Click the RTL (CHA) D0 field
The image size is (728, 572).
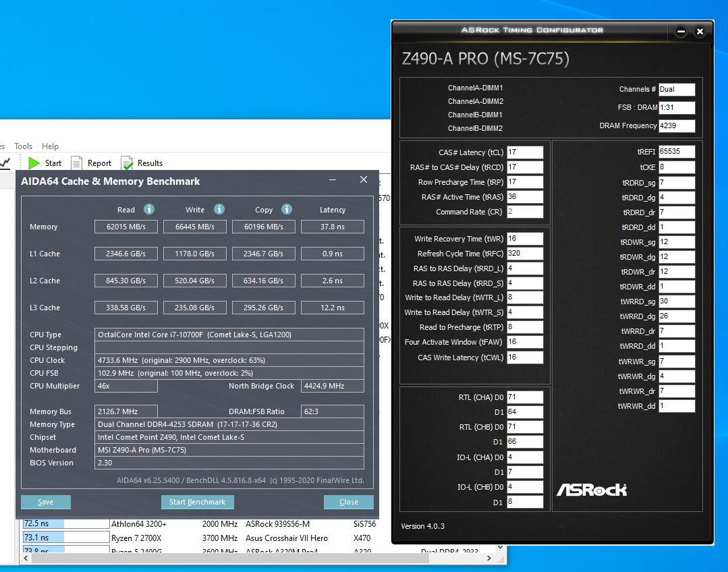point(525,397)
